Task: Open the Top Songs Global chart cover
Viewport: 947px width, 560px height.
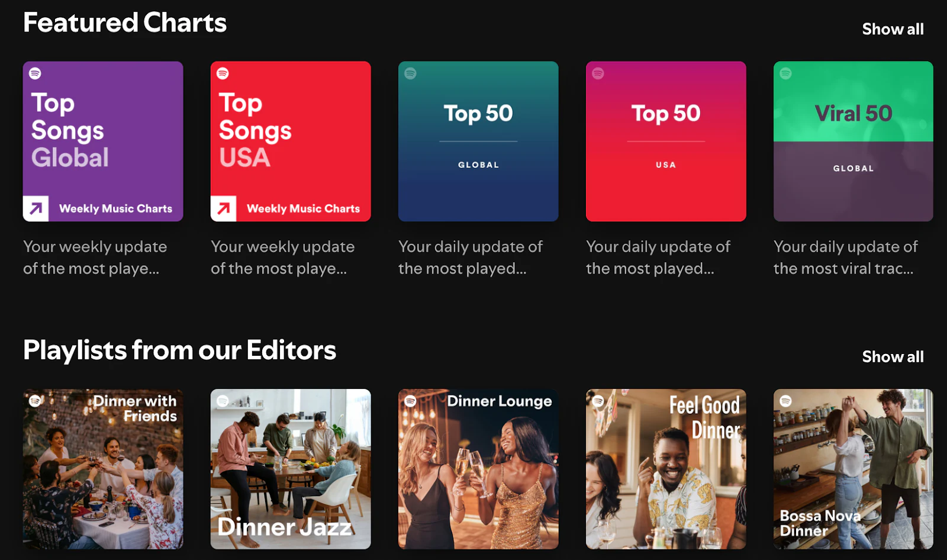Action: coord(103,141)
